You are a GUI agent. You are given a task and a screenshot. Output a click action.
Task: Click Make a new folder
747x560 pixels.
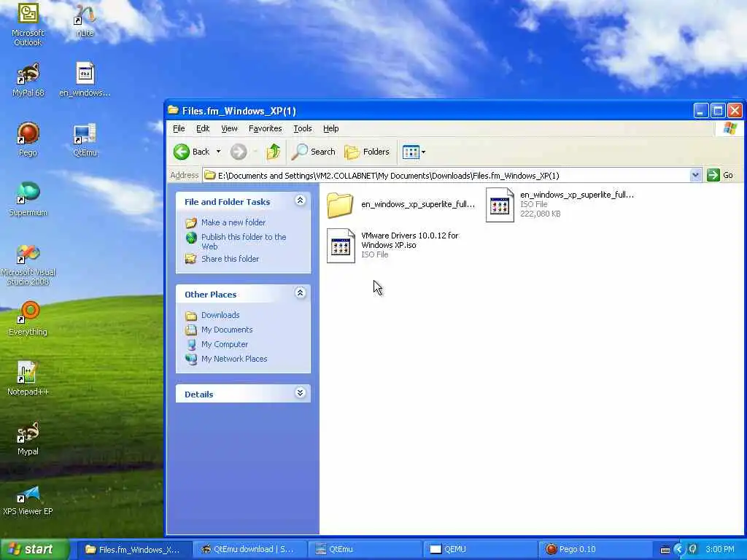pyautogui.click(x=233, y=222)
